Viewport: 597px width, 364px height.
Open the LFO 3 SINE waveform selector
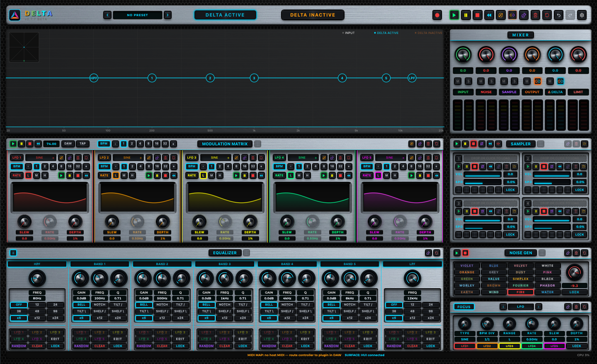216,158
